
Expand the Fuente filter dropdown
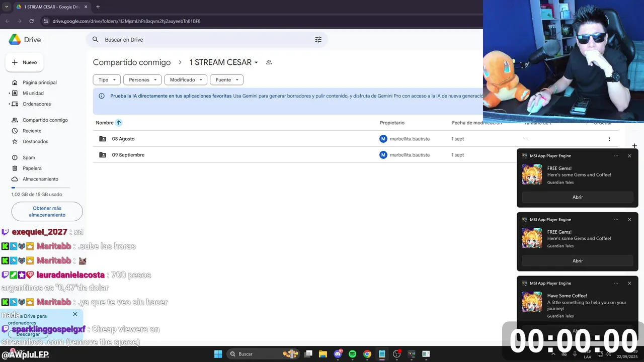[x=227, y=80]
